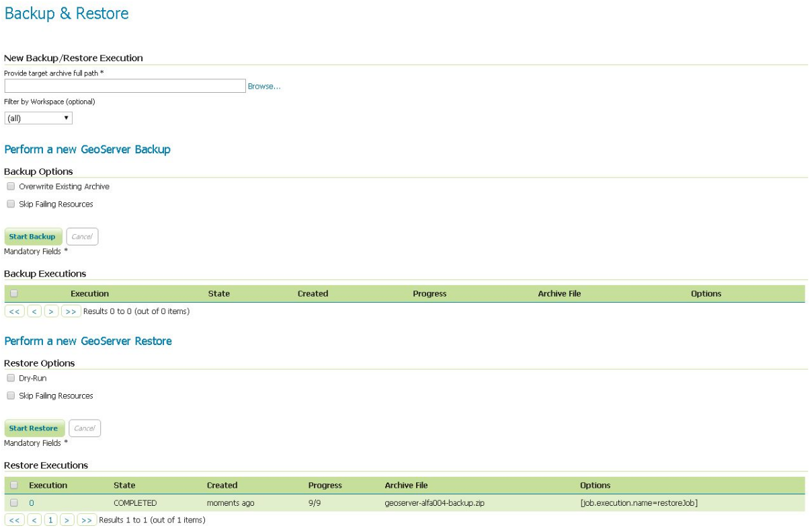Toggle Skip Failing Resources under Backup Options

tap(11, 204)
